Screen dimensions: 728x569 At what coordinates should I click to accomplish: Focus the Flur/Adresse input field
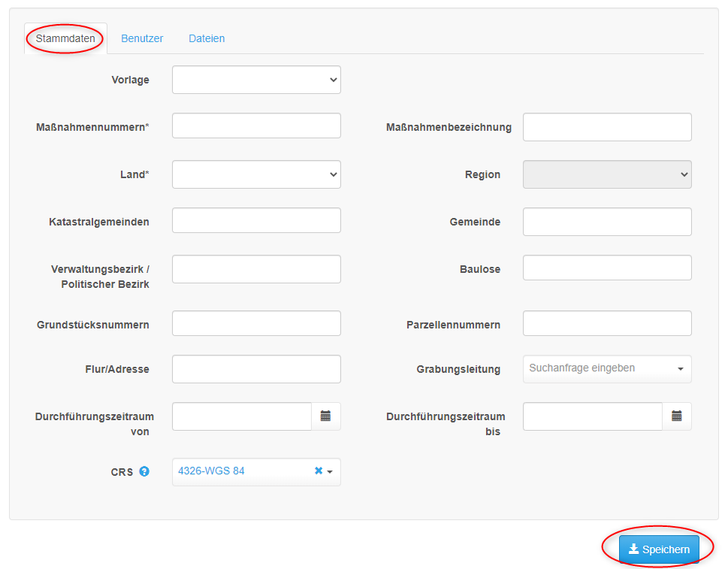[256, 369]
